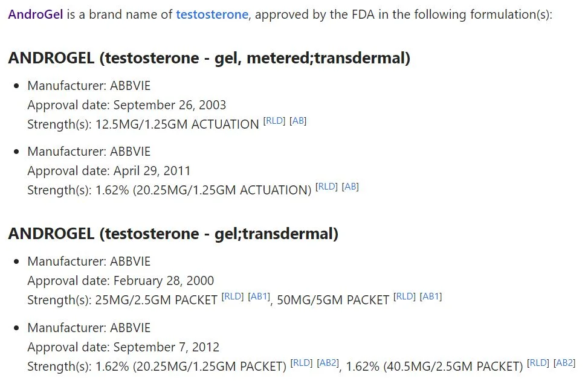Click AB link after 12.5MG/1.25GM ACTUATION
The height and width of the screenshot is (384, 588).
pos(299,121)
